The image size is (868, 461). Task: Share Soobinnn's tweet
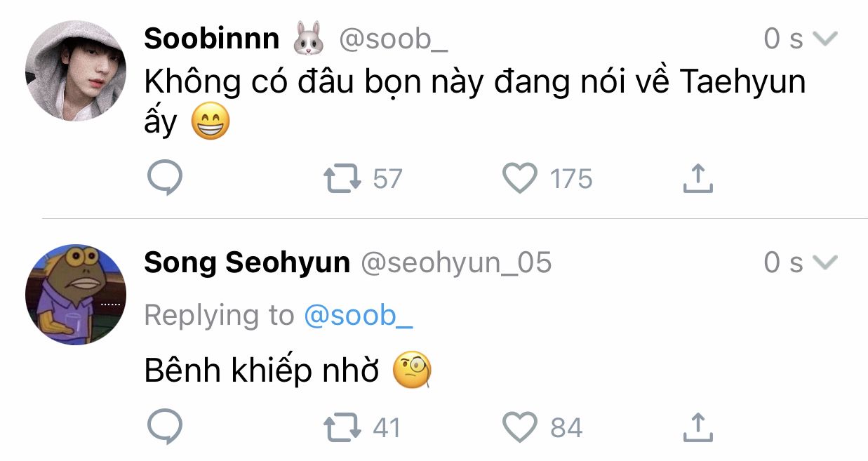(x=697, y=179)
